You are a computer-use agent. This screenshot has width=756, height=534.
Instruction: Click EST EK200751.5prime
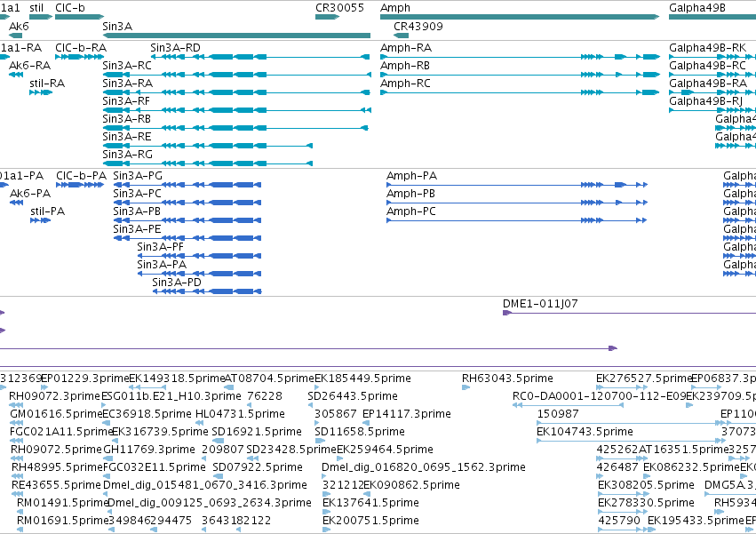point(370,522)
